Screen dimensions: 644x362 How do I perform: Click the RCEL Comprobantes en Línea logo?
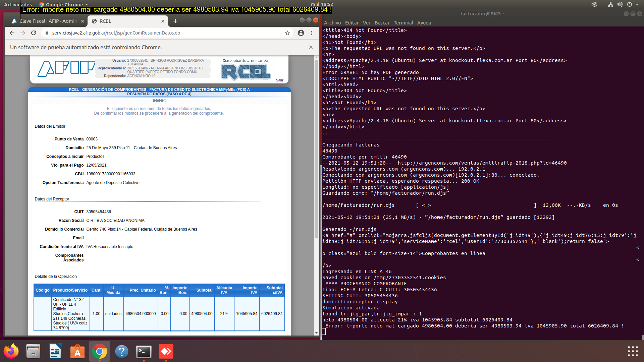[x=246, y=70]
